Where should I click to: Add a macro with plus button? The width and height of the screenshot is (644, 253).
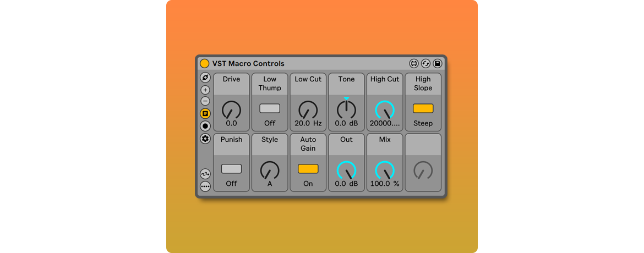click(x=205, y=90)
